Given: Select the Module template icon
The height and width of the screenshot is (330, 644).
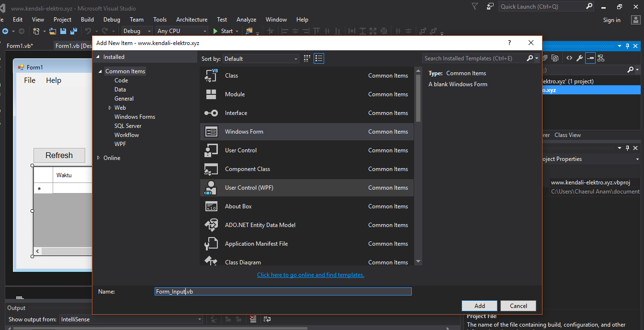Looking at the screenshot, I should pos(211,94).
